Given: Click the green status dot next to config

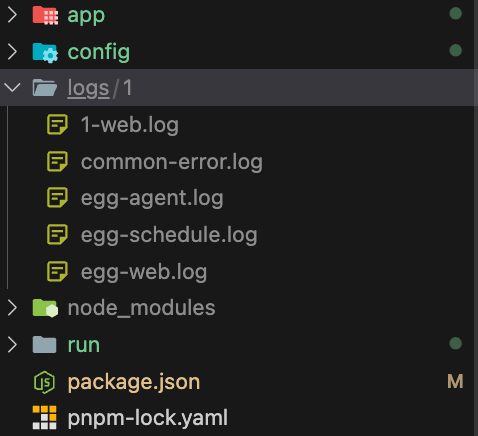Looking at the screenshot, I should pos(455,50).
